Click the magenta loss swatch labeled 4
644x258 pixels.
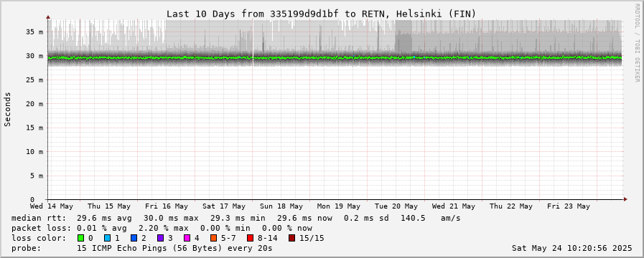[x=187, y=238]
